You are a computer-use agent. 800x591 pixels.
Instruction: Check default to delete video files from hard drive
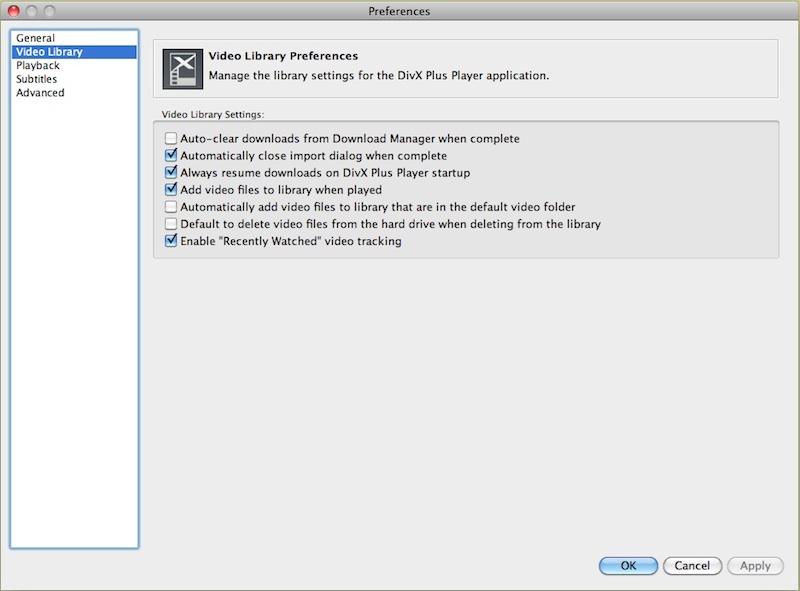[x=171, y=224]
